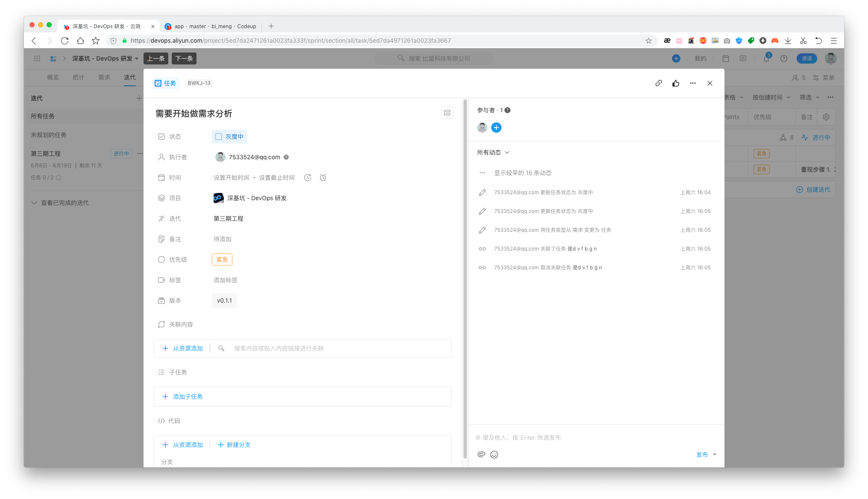
Task: Expand 查看已完成的迭代 section
Action: (x=64, y=203)
